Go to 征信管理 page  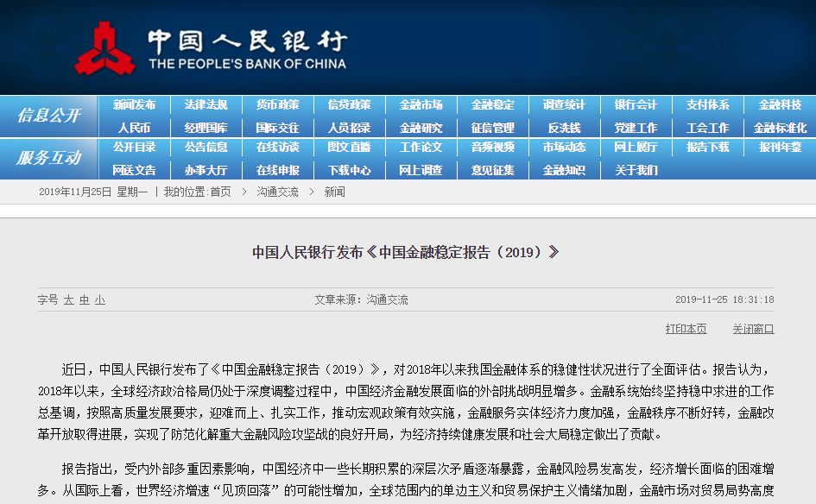[493, 128]
